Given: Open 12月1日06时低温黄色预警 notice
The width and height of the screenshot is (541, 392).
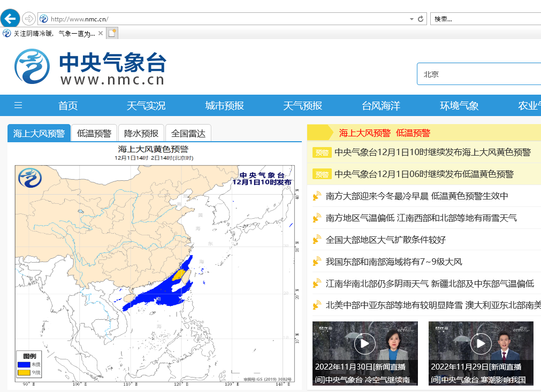Looking at the screenshot, I should pyautogui.click(x=424, y=174).
